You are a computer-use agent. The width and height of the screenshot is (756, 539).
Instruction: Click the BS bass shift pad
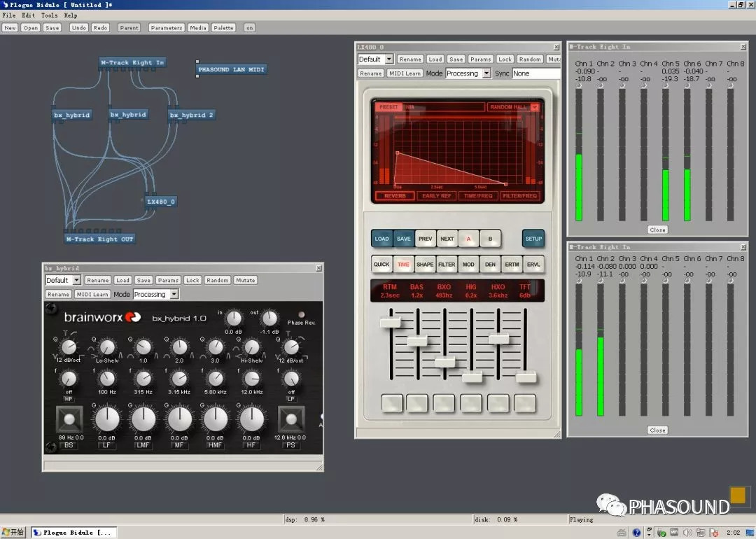(x=69, y=419)
